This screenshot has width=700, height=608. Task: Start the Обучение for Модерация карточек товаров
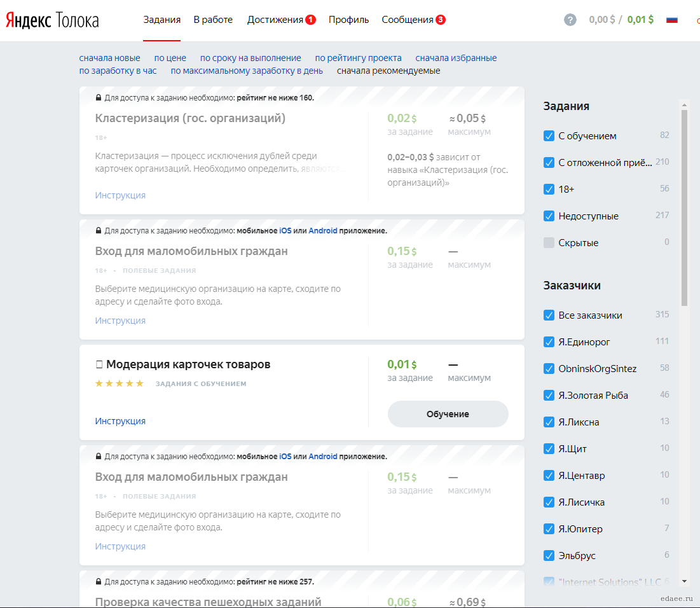[448, 414]
